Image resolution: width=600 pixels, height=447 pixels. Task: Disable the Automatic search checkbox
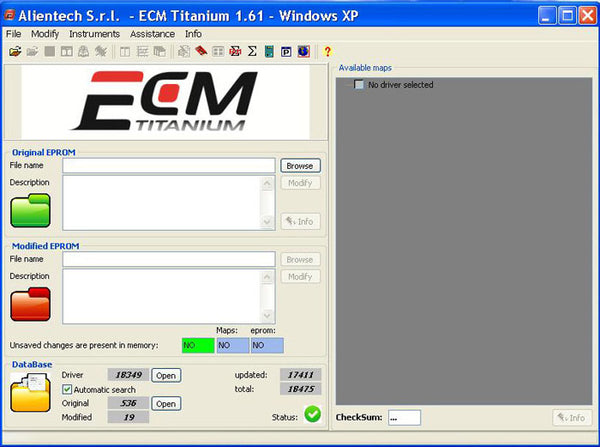(67, 389)
